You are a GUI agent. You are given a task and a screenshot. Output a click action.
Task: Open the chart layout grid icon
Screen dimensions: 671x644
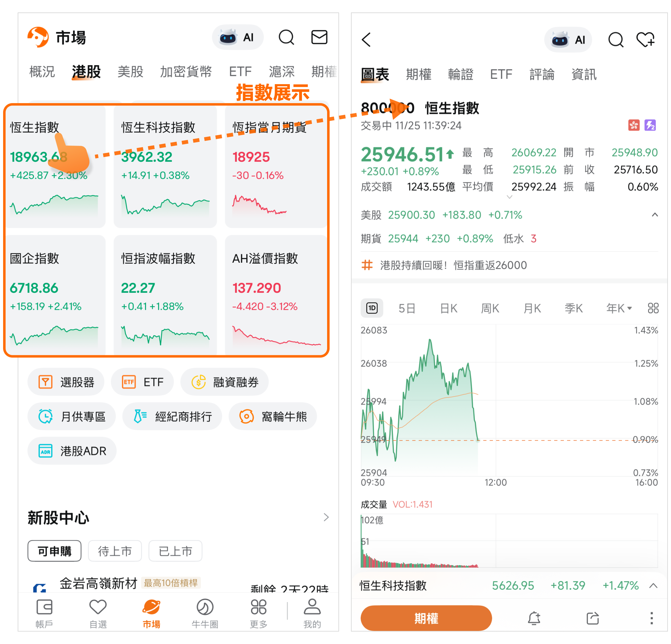point(653,308)
